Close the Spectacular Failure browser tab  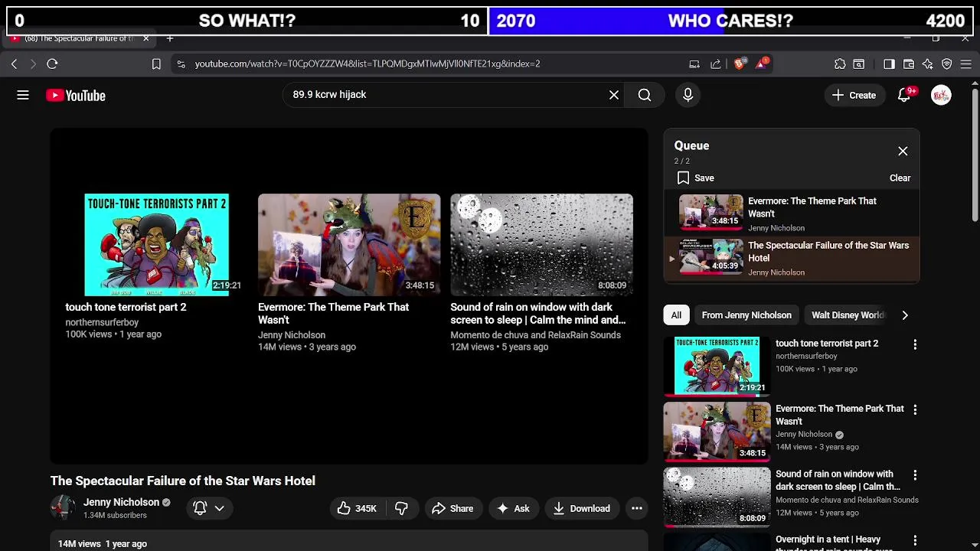pos(145,38)
